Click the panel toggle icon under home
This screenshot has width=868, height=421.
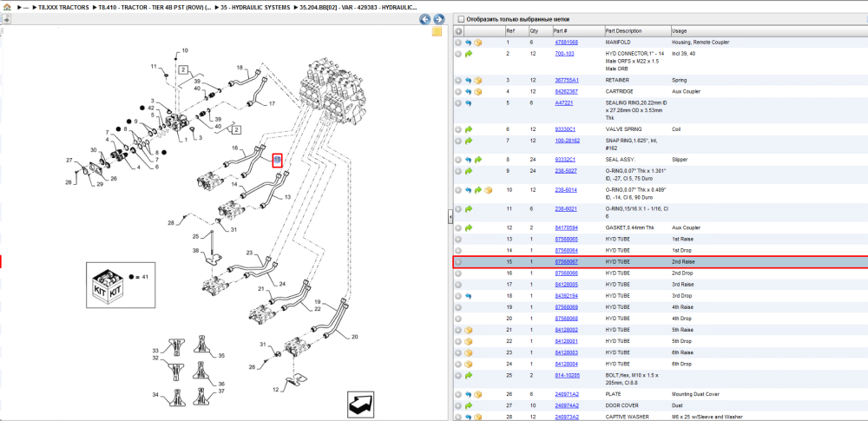pos(6,19)
